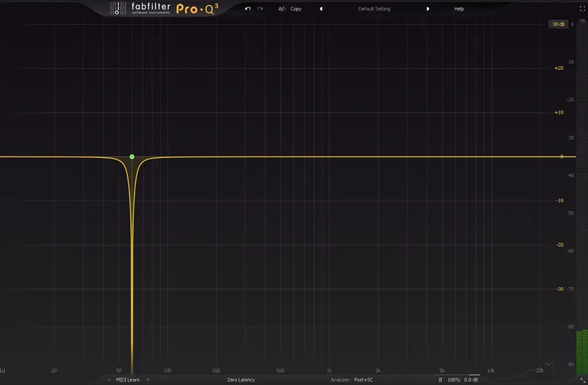Toggle the A/B state comparison
This screenshot has height=385, width=588.
282,9
